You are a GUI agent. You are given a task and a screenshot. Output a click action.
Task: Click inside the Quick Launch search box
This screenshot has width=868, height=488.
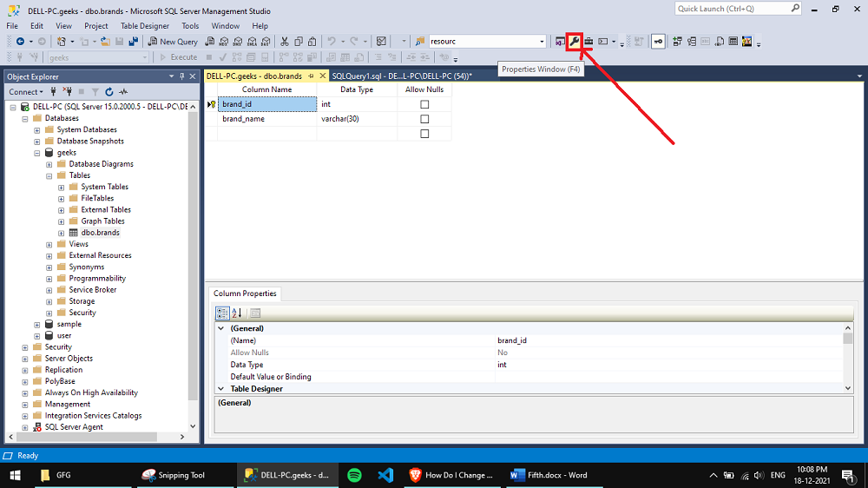[x=732, y=9]
